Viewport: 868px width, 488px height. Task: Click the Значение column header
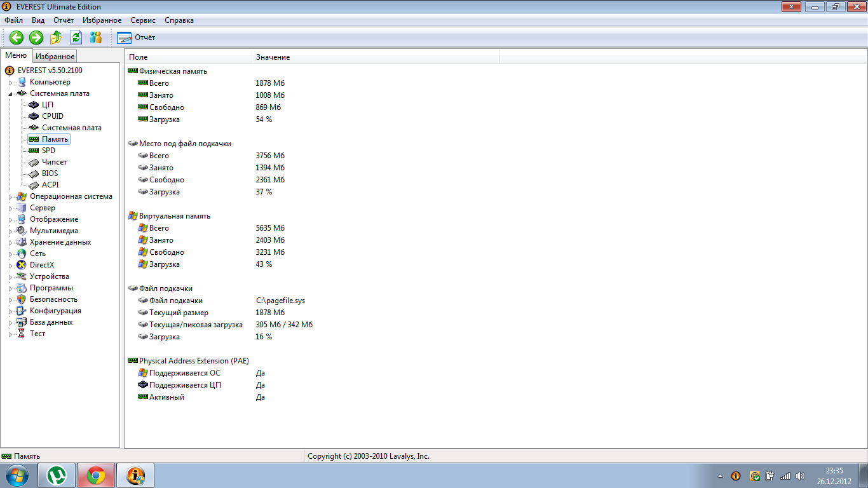click(x=376, y=57)
